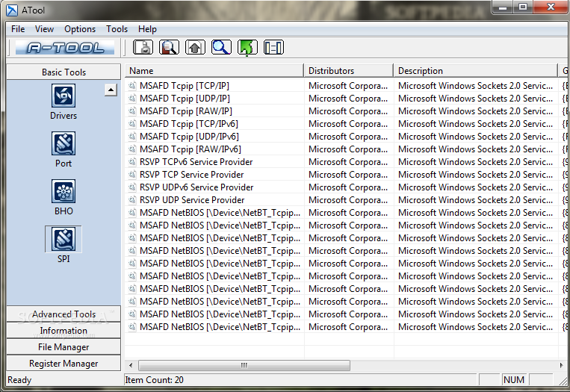Open the File menu
Screen dimensions: 570x392
(18, 29)
